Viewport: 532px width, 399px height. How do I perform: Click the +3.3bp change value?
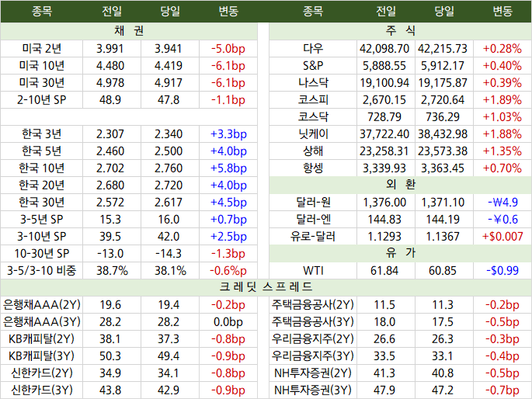tap(228, 134)
